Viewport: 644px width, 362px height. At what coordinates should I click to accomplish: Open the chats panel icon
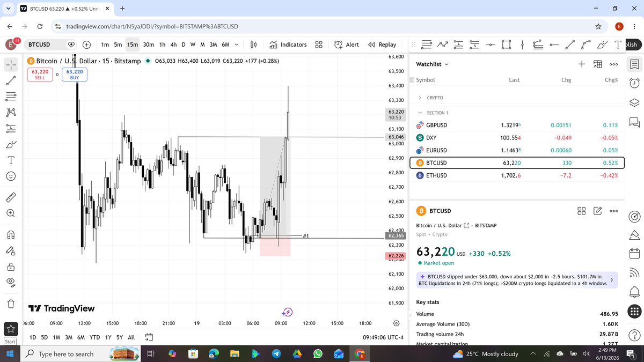[634, 122]
